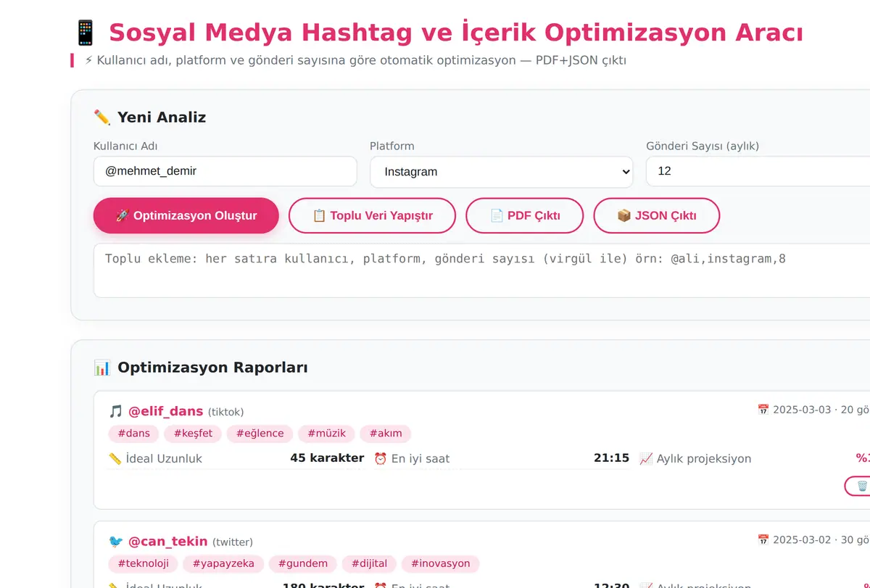
Task: Export using JSON Çıktı button
Action: click(x=656, y=215)
